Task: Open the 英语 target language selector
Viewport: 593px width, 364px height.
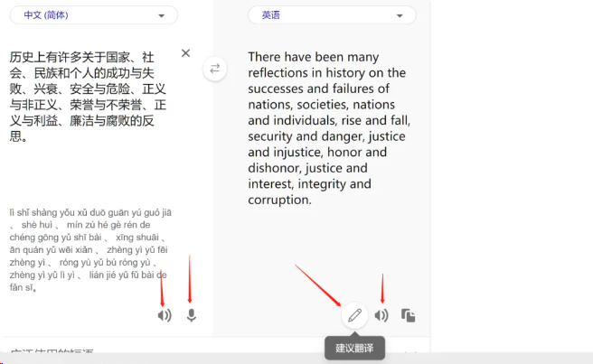Action: pos(332,15)
